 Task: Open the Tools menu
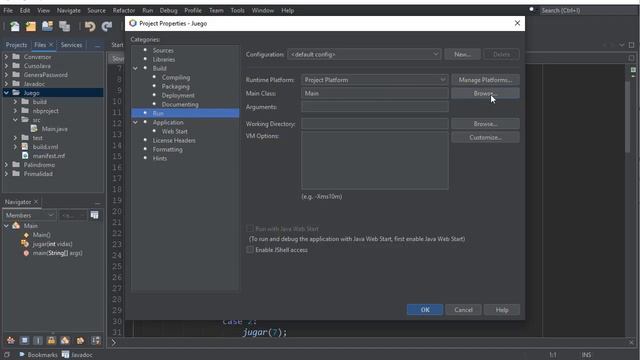coord(237,10)
